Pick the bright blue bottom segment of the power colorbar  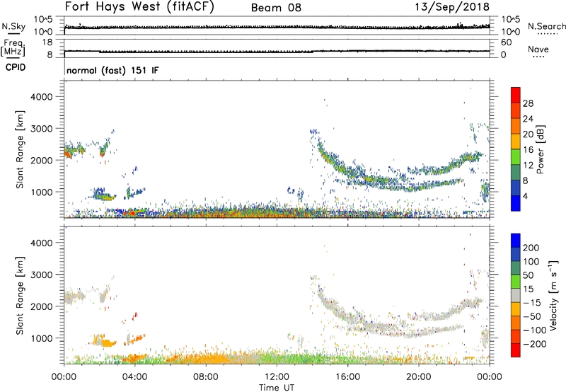(x=516, y=203)
